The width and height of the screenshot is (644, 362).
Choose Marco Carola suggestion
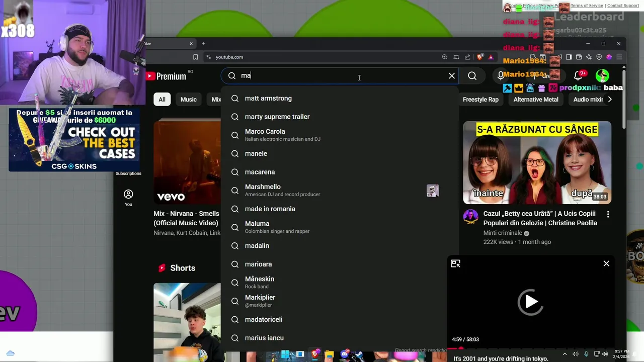[x=340, y=135]
